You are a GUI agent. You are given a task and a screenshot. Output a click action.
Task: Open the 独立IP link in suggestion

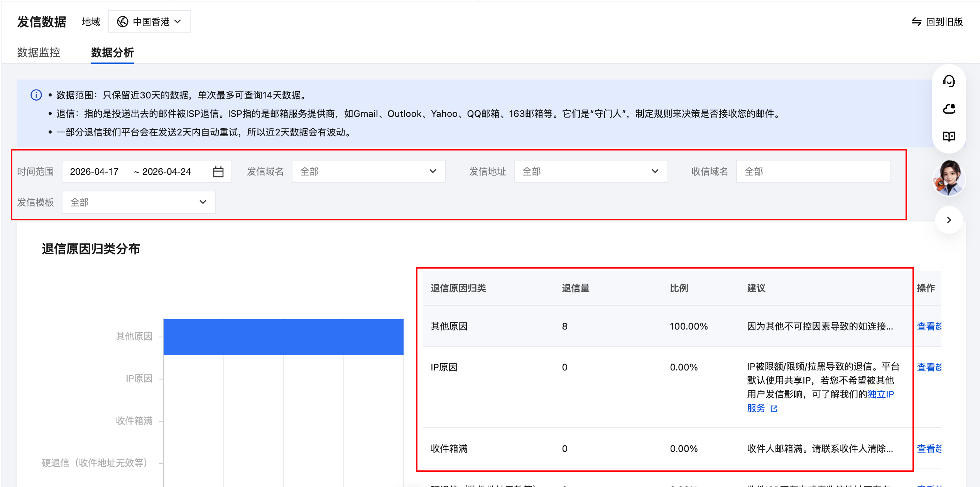[x=880, y=394]
